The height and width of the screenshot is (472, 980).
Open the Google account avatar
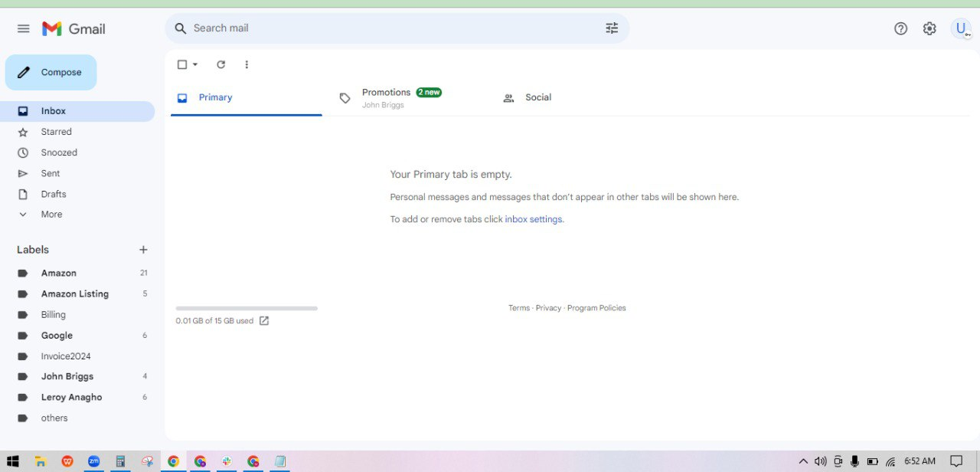click(961, 28)
